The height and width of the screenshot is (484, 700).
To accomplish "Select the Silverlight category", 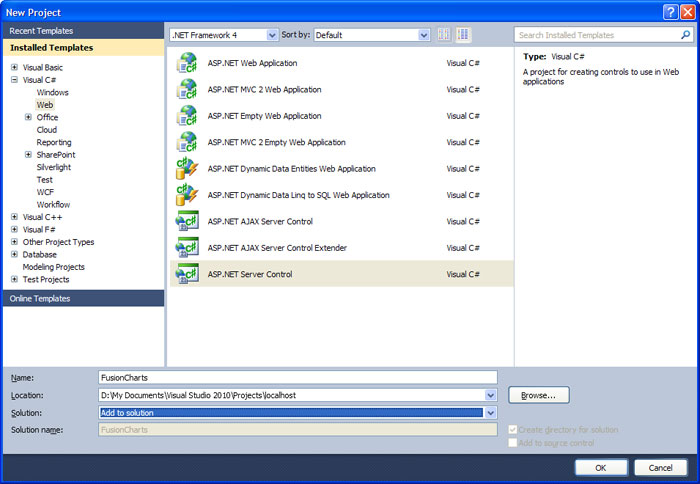I will tap(54, 167).
